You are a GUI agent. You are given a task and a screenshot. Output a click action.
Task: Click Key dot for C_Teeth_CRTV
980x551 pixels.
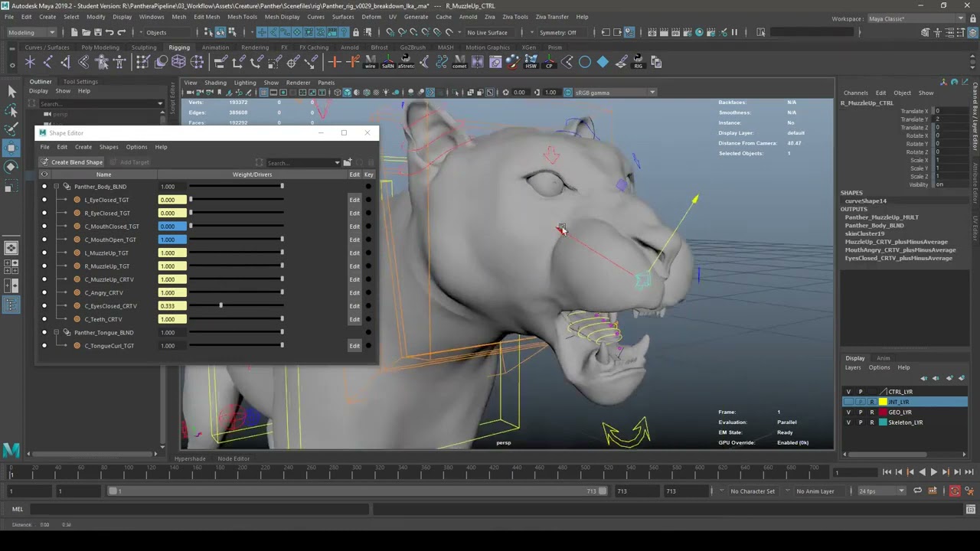368,319
